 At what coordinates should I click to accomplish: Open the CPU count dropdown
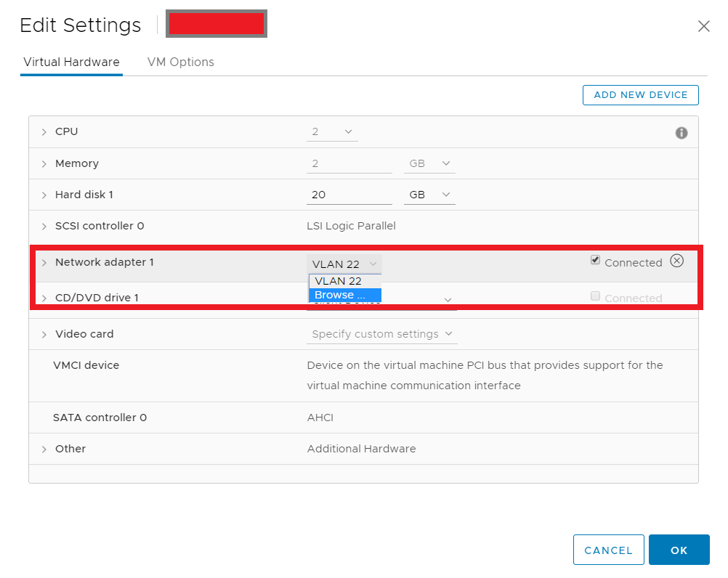[332, 132]
